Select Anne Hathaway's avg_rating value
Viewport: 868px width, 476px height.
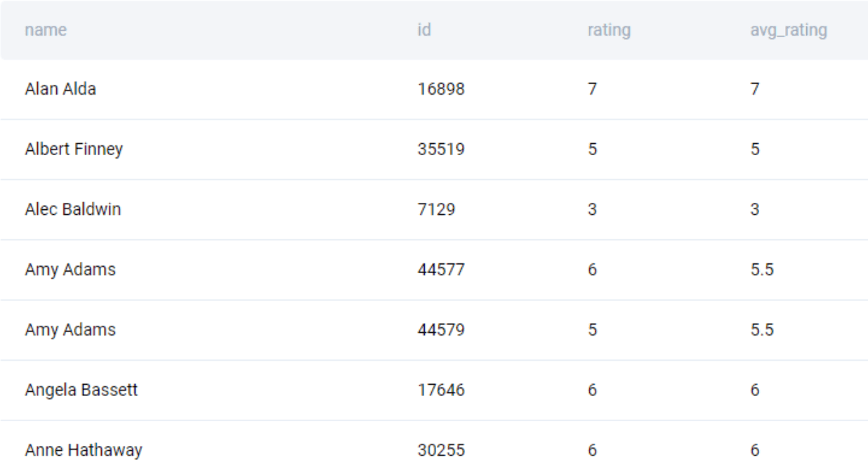pos(755,450)
